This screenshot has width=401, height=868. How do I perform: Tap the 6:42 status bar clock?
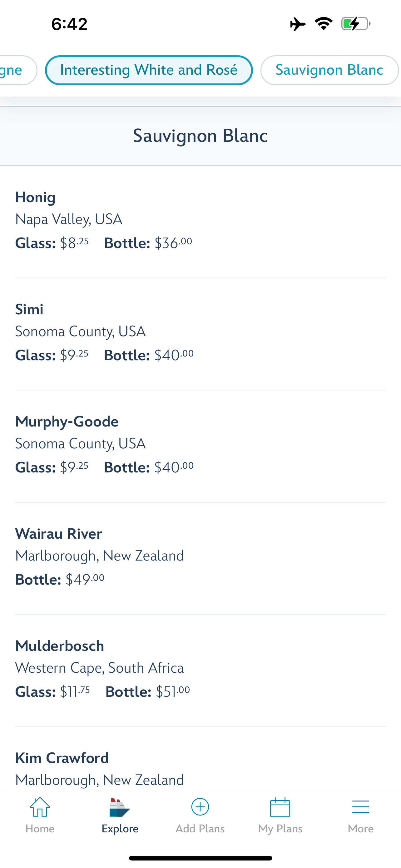(x=69, y=24)
